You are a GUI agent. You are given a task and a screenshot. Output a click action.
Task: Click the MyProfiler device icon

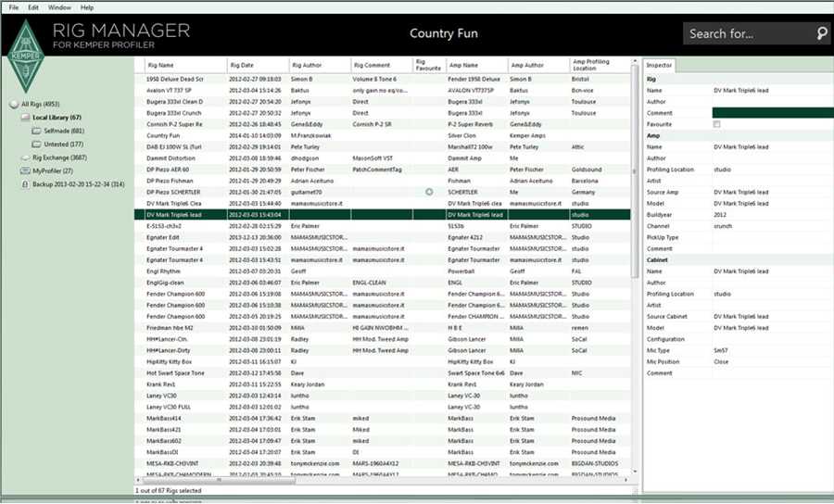tap(25, 171)
